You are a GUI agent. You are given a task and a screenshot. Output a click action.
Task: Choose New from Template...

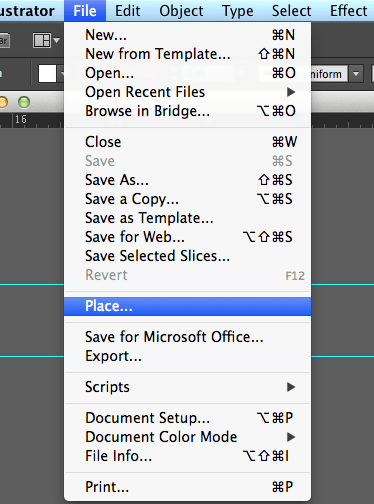(187, 54)
